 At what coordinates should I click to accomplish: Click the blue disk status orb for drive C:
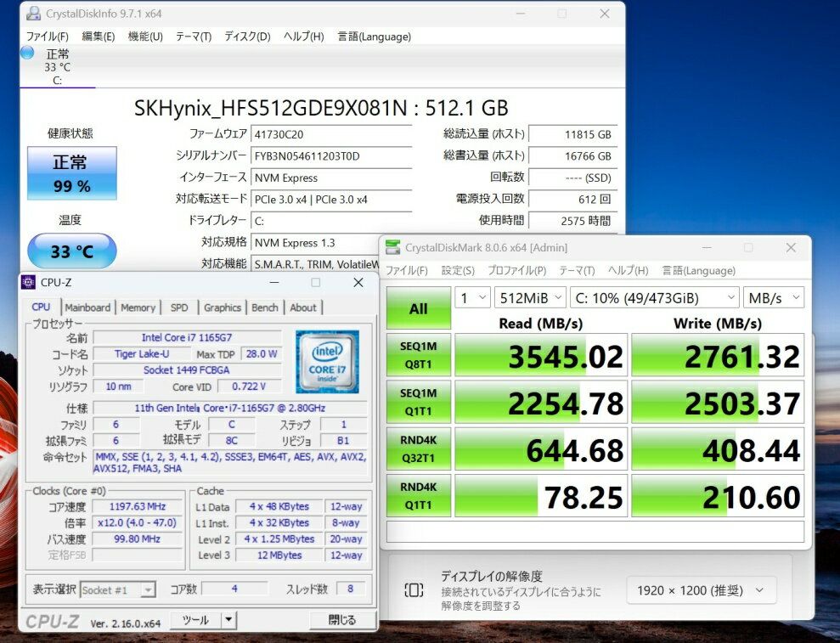27,53
